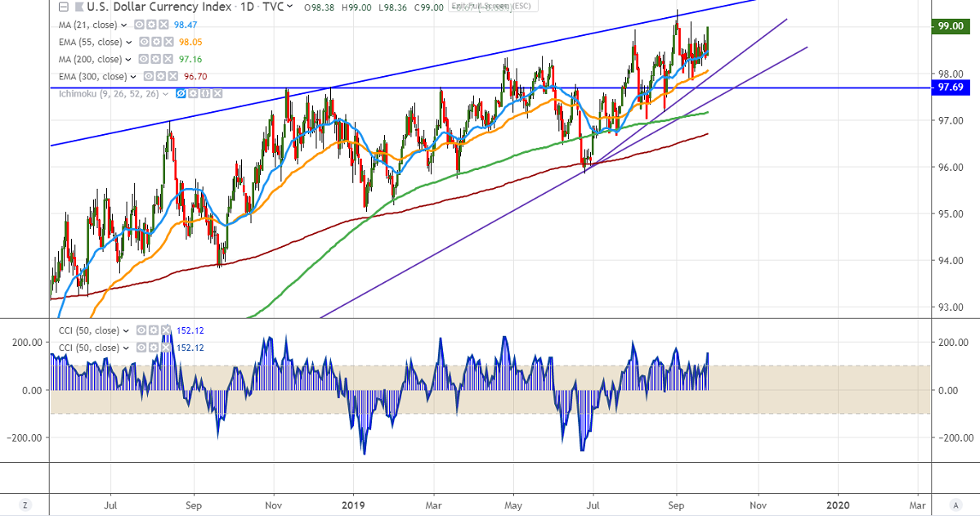The width and height of the screenshot is (980, 516).
Task: Expand the MA (200, close) dropdown arrow
Action: [128, 60]
